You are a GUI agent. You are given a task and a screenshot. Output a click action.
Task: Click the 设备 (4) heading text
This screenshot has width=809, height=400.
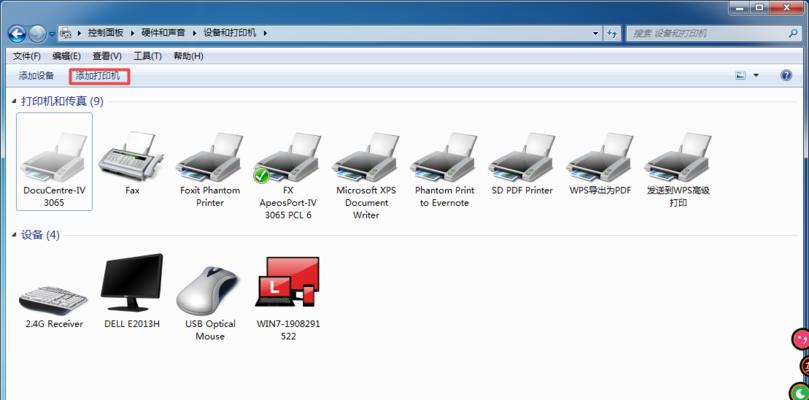click(x=40, y=235)
